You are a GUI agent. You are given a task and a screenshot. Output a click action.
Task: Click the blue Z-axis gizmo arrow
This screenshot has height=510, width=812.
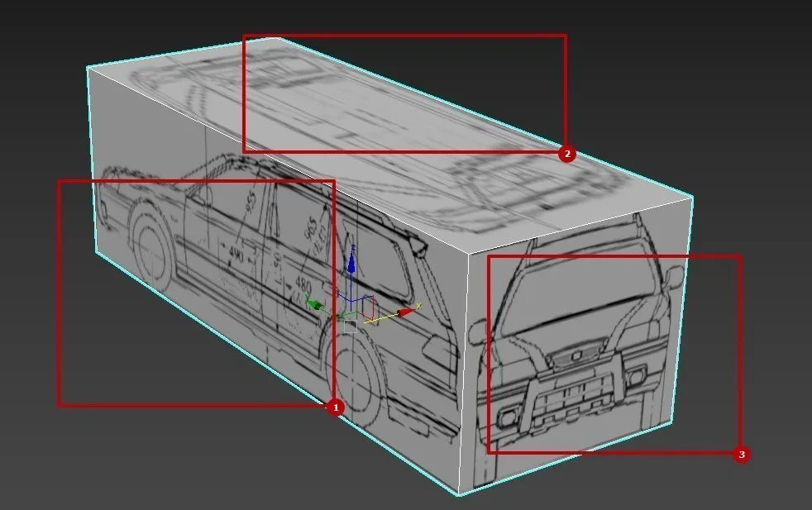coord(351,263)
